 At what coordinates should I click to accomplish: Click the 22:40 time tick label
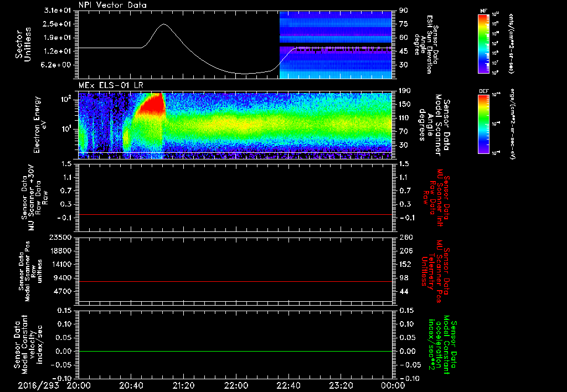288,385
